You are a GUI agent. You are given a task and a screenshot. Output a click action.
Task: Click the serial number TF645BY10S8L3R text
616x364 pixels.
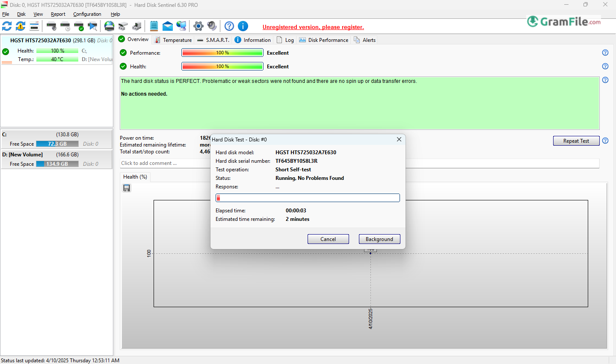[296, 161]
